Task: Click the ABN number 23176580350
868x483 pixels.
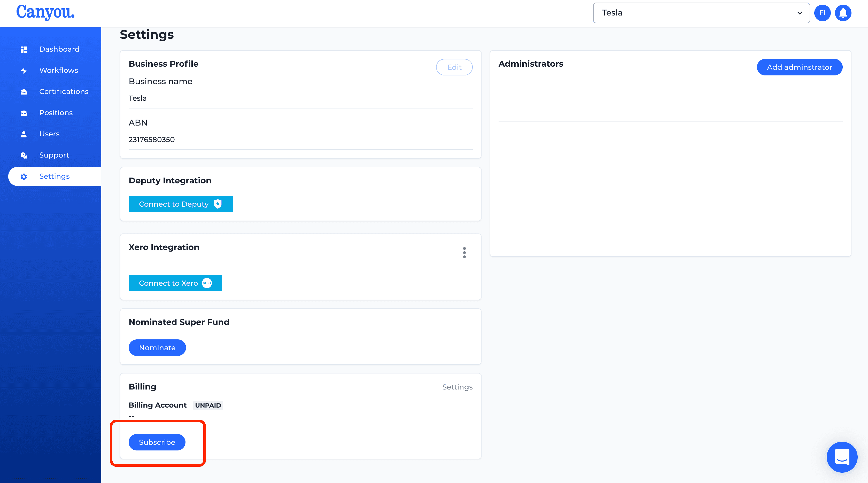Action: 152,139
